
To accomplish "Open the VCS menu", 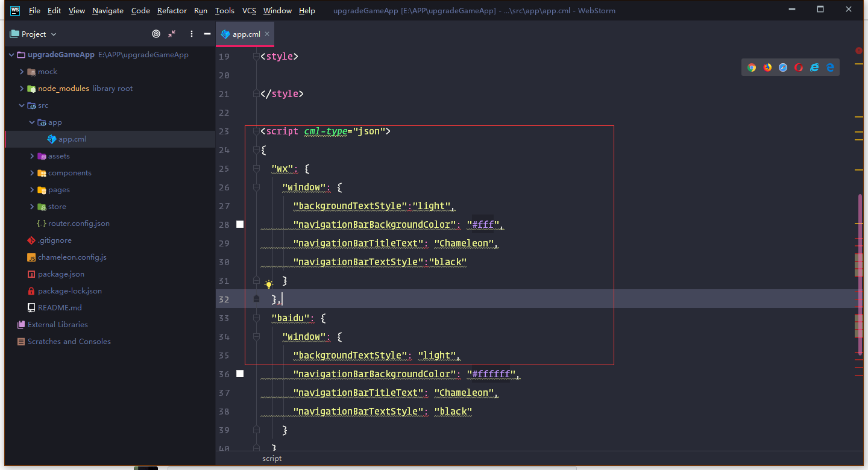I will 249,10.
